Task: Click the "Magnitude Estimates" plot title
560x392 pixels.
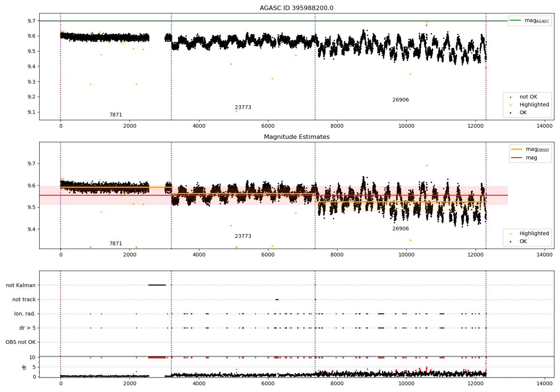Action: click(296, 137)
